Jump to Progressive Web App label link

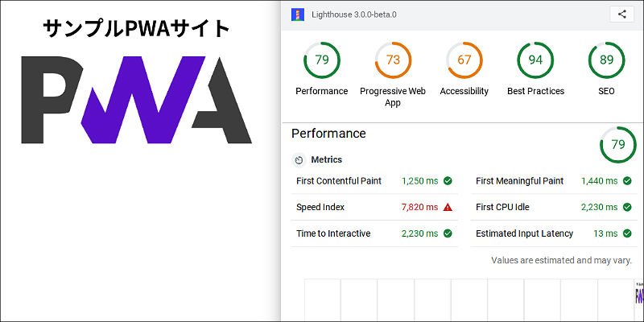[393, 97]
